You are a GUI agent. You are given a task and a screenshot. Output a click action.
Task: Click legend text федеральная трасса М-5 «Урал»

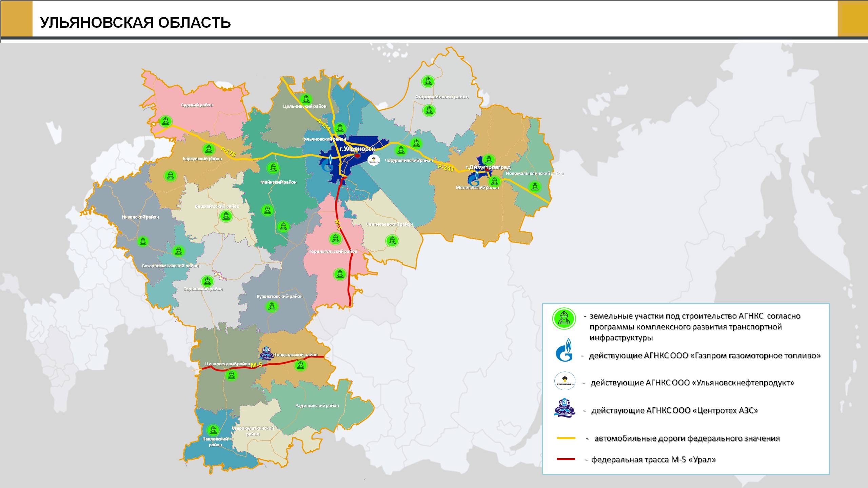[x=654, y=460]
